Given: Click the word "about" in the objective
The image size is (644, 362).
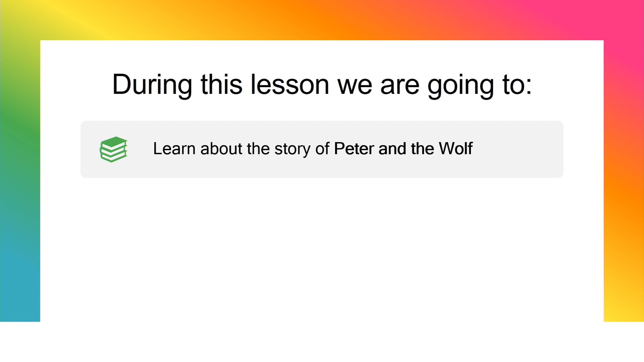Looking at the screenshot, I should point(221,148).
